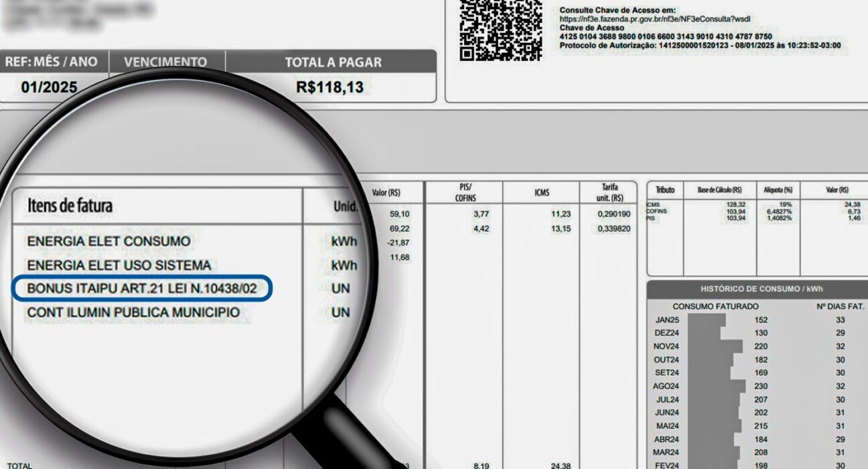Click the 'Alíquota (%)' header
This screenshot has height=469, width=868.
click(778, 190)
